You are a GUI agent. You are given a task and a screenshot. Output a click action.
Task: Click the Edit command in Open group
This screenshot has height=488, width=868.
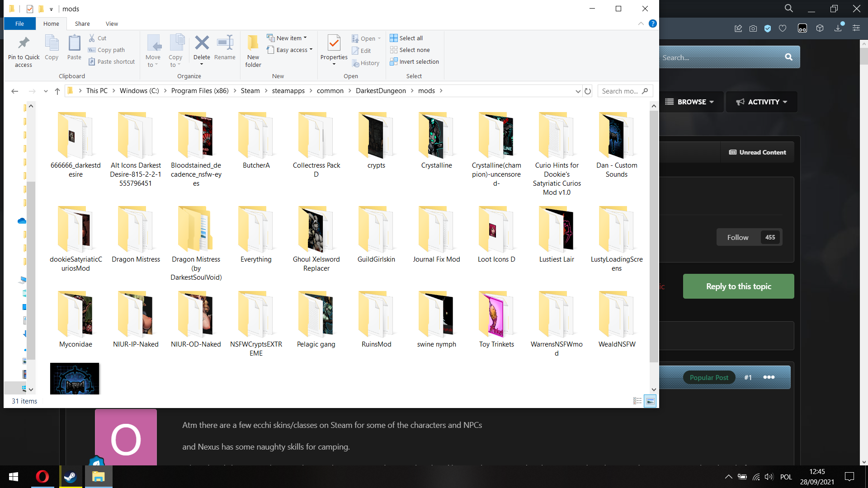[361, 51]
